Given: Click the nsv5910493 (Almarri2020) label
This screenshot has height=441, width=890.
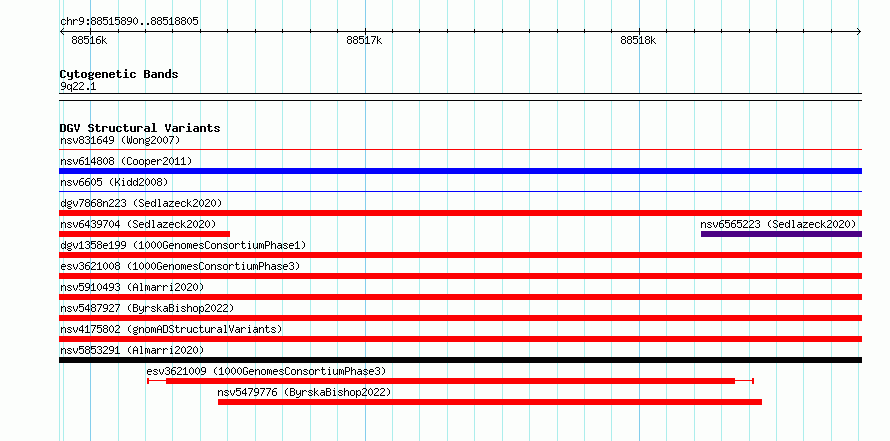Looking at the screenshot, I should point(132,287).
